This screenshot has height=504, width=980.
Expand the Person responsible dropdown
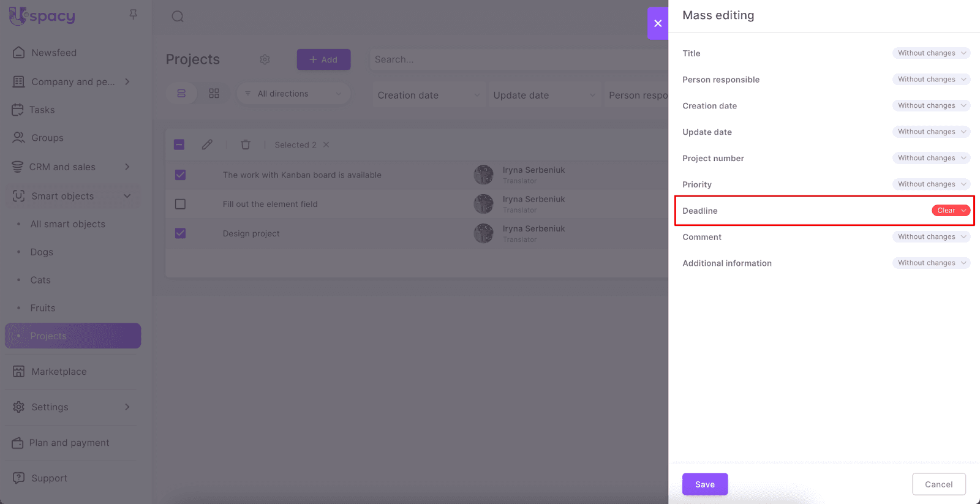click(x=931, y=80)
